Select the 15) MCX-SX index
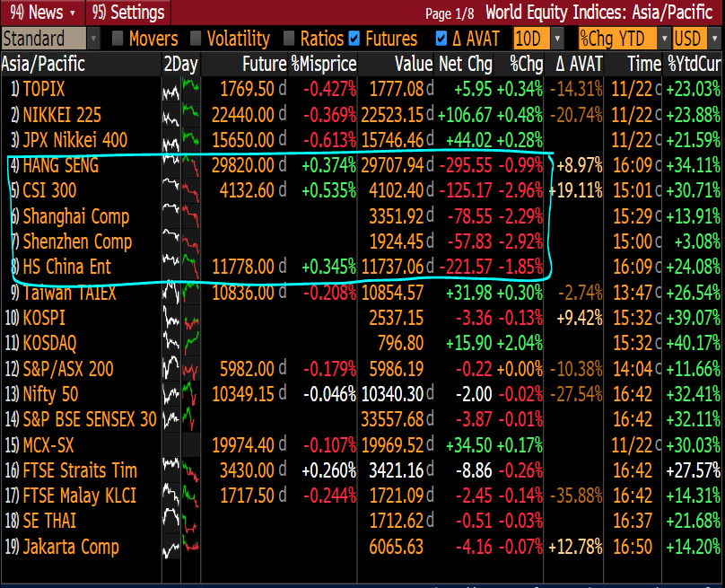 pos(39,445)
